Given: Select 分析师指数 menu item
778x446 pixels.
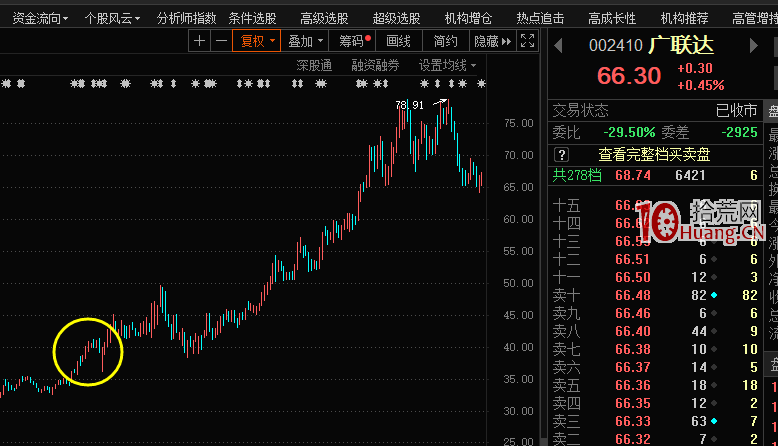Looking at the screenshot, I should tap(187, 18).
